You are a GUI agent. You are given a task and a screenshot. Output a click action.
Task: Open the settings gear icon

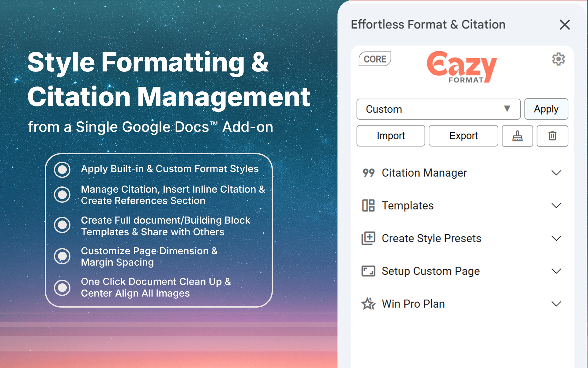(x=558, y=59)
